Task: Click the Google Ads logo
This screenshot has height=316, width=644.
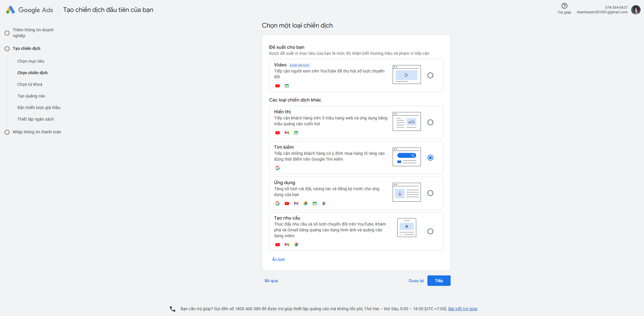Action: [29, 10]
